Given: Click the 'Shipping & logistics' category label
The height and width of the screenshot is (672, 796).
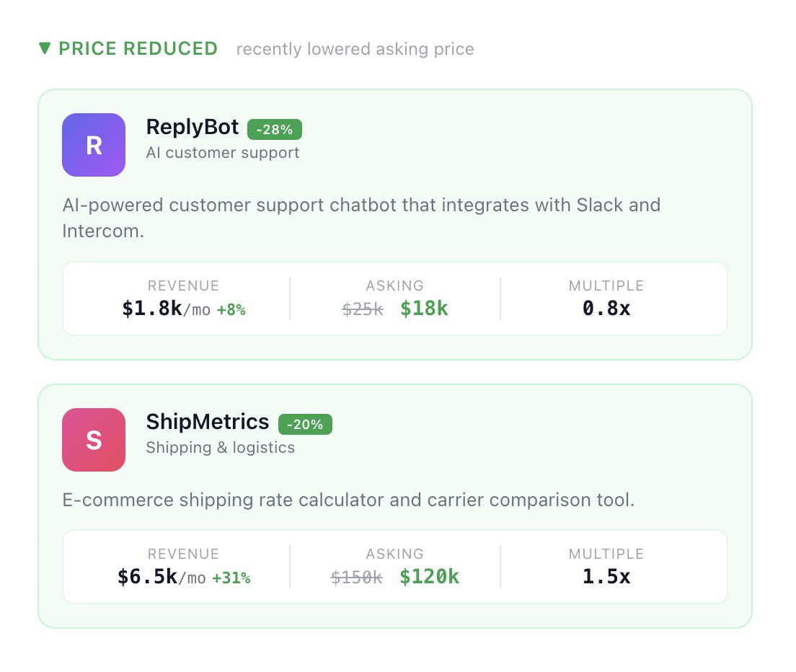Looking at the screenshot, I should click(220, 448).
